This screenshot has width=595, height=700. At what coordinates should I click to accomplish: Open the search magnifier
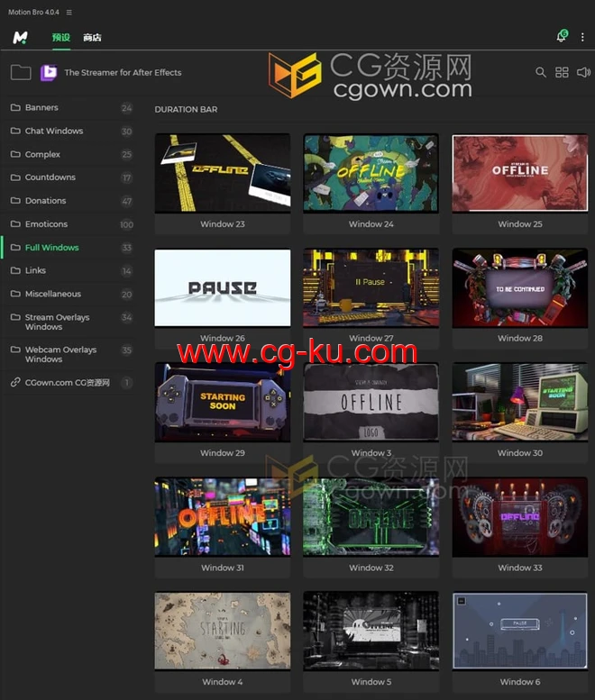tap(541, 72)
